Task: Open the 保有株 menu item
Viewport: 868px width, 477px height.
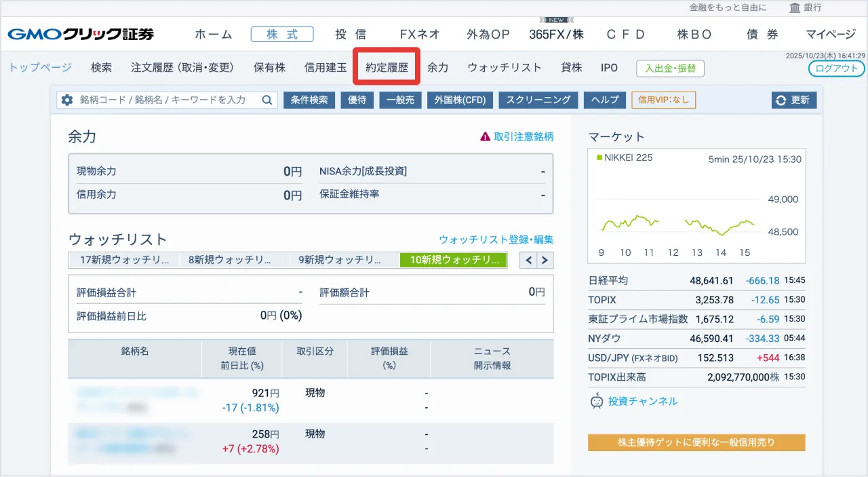Action: pos(269,67)
